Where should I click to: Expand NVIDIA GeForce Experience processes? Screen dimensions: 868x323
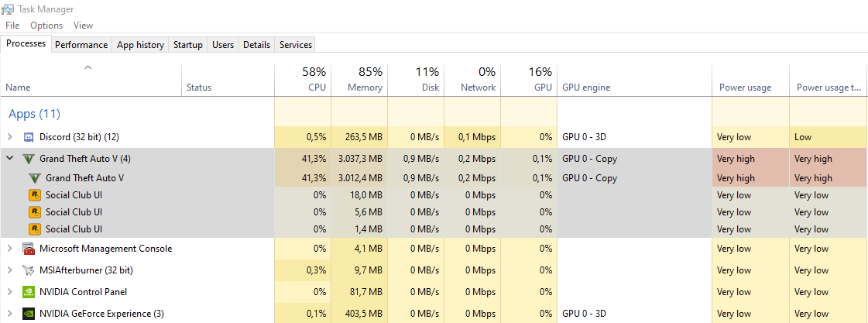(x=9, y=314)
